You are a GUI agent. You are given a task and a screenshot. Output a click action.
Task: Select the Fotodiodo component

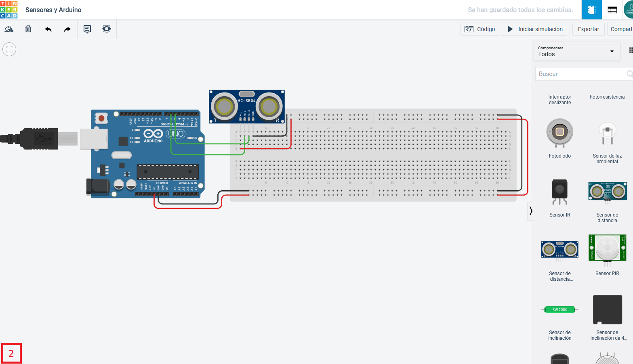559,132
